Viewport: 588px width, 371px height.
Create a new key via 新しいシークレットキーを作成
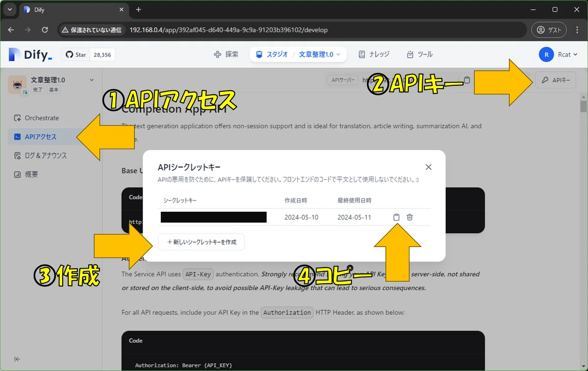201,242
